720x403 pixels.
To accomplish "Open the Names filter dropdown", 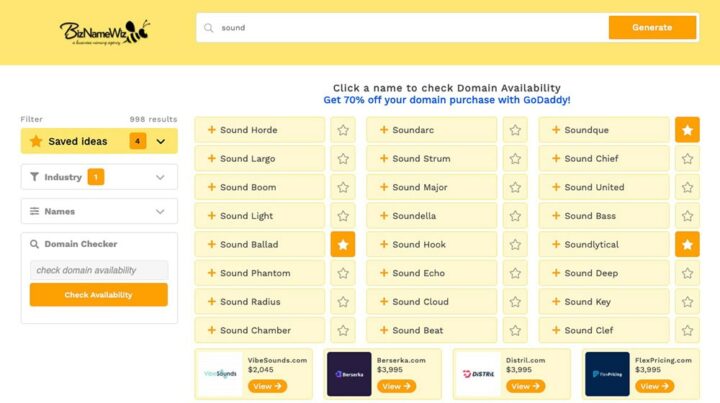I will (x=160, y=211).
